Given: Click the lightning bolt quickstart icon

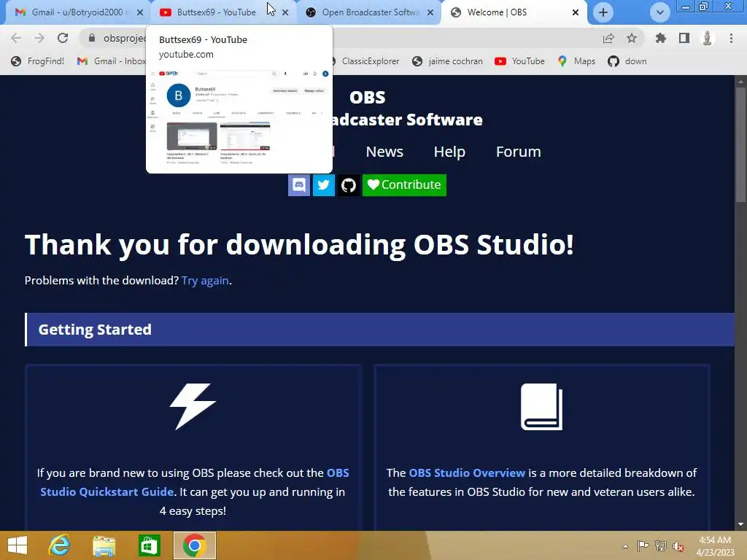Looking at the screenshot, I should point(193,407).
